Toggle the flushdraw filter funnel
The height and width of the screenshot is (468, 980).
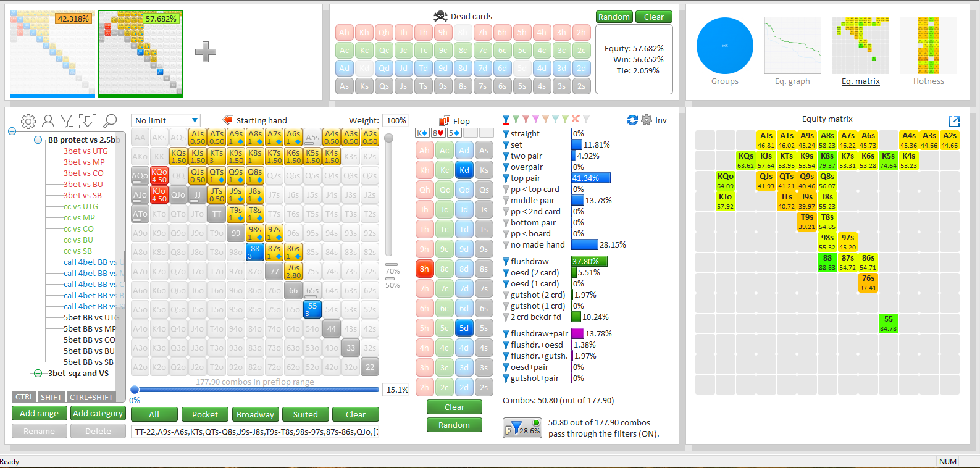pyautogui.click(x=506, y=262)
